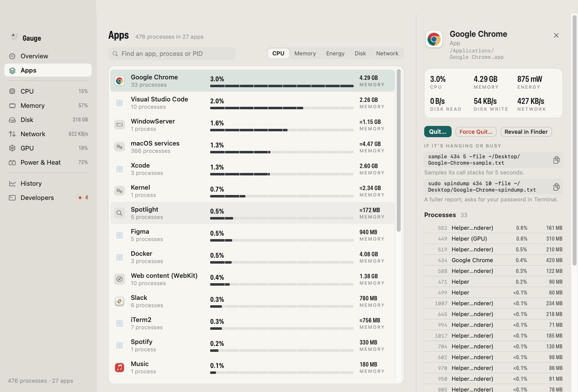This screenshot has width=578, height=392.
Task: Click the Developers terminal icon
Action: pos(12,197)
